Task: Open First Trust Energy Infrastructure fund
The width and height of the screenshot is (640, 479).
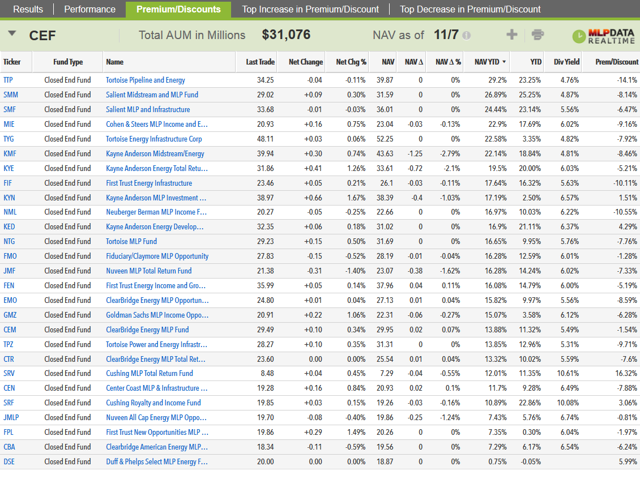Action: (149, 183)
